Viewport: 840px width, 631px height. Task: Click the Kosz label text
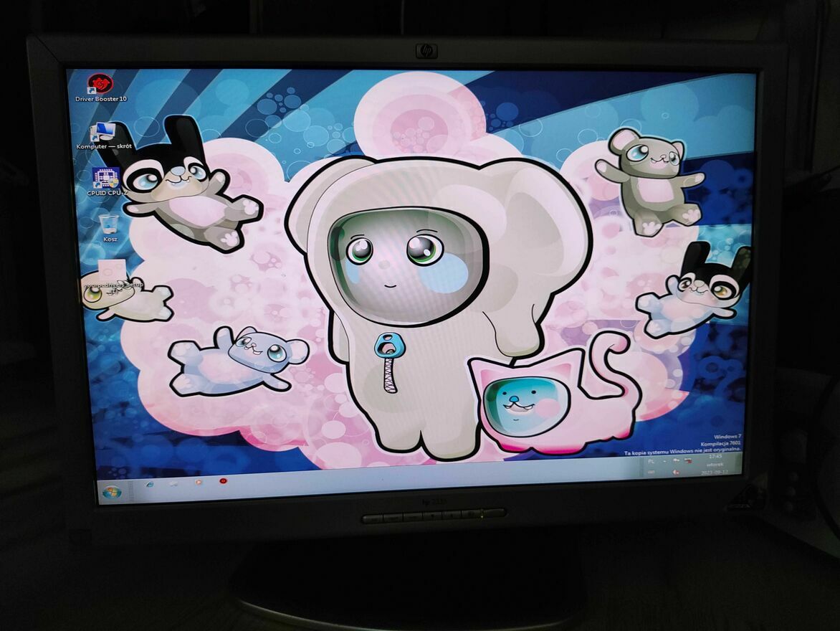pos(110,239)
